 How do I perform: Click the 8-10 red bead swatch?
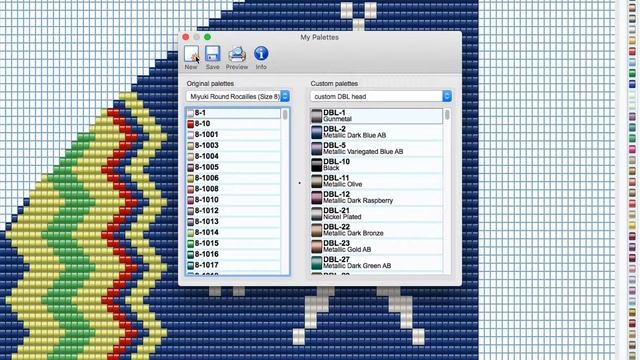191,124
